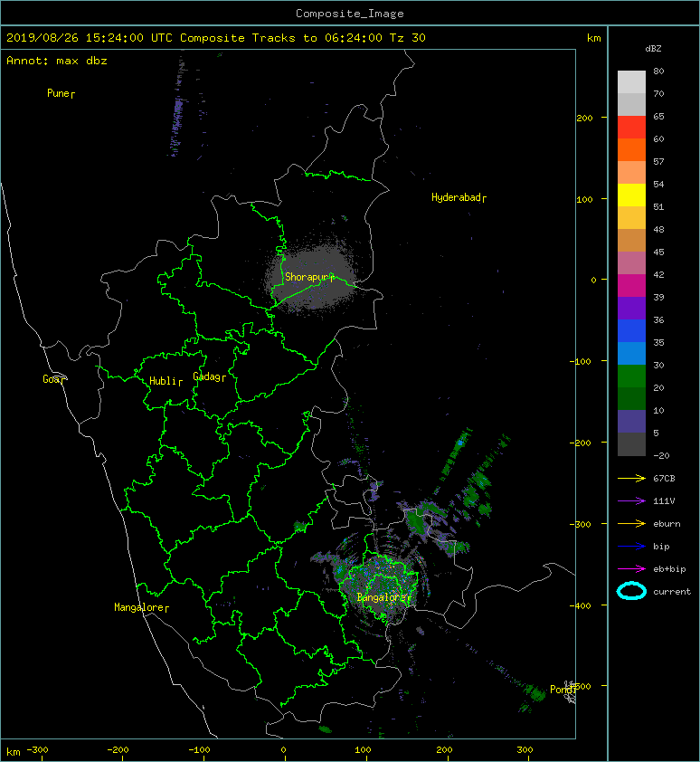This screenshot has width=700, height=762.
Task: Click the 200 km mark on vertical axis
Action: tap(584, 118)
